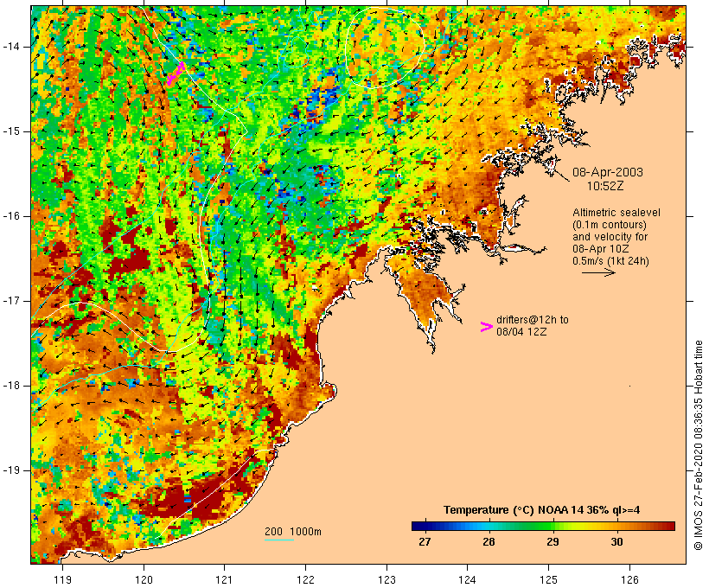709x588 pixels.
Task: Click the '(0.1m contours)' text
Action: 610,225
